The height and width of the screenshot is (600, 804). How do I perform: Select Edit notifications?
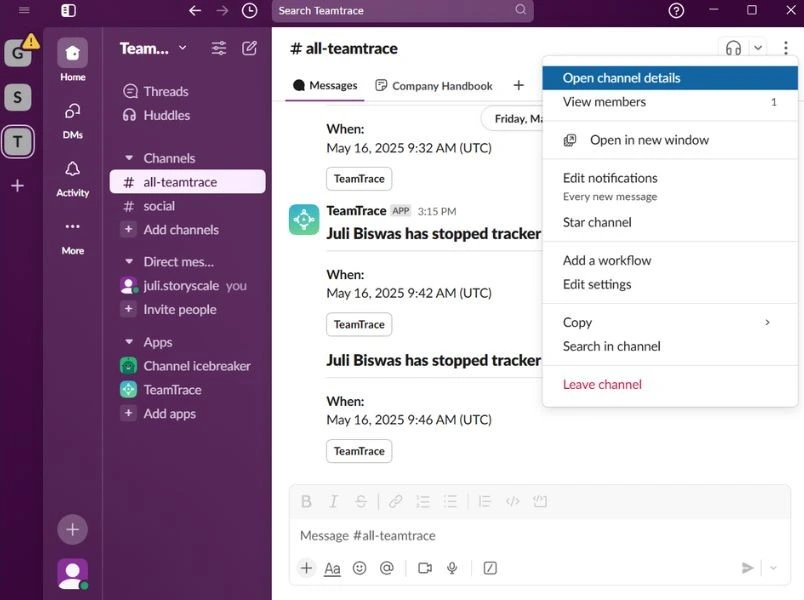(x=670, y=187)
